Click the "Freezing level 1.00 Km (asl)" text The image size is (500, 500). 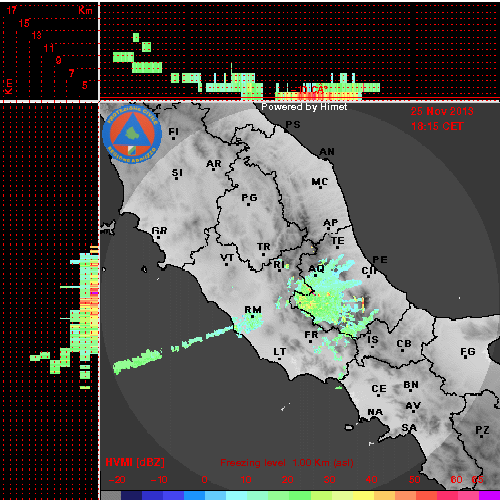coord(287,463)
